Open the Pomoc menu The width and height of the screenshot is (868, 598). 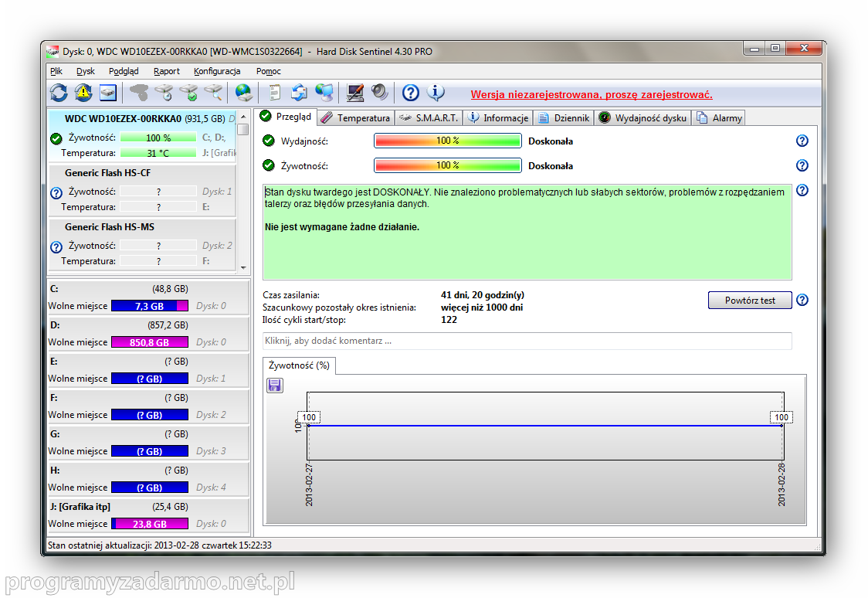click(x=269, y=71)
